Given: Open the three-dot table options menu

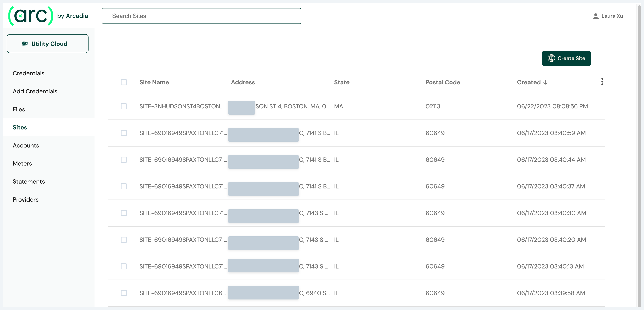Looking at the screenshot, I should [602, 82].
